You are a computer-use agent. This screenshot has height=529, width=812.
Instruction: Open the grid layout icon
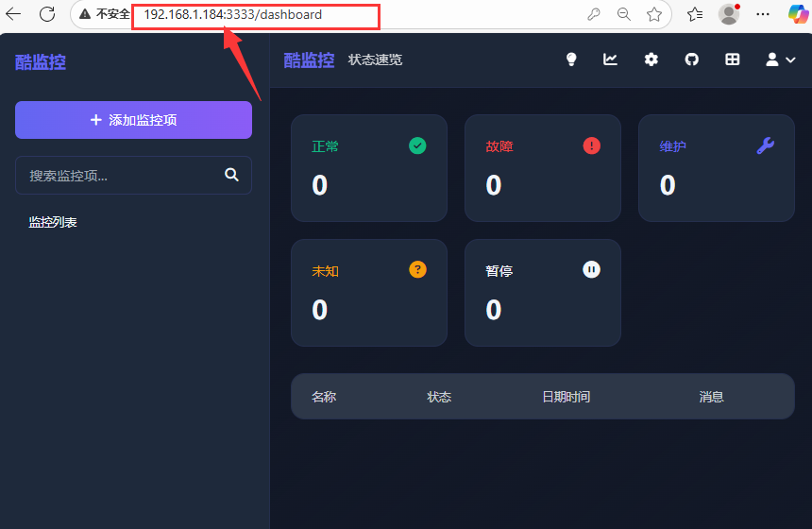point(733,60)
